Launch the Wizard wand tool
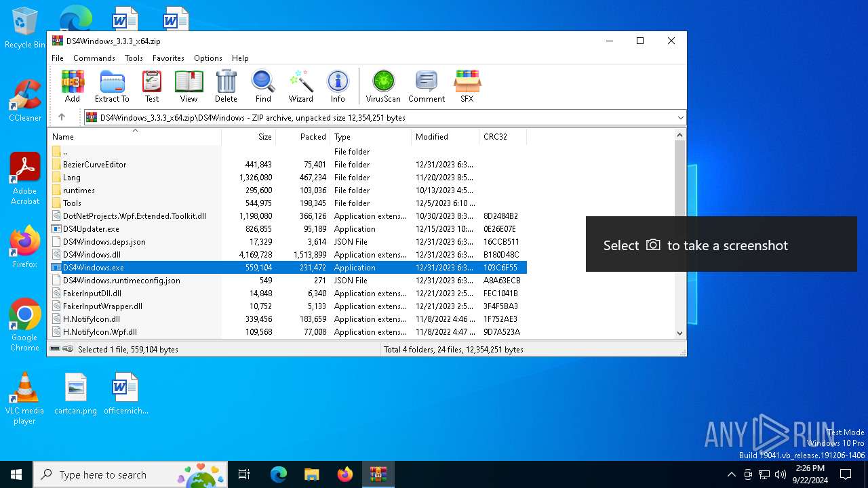 point(300,86)
